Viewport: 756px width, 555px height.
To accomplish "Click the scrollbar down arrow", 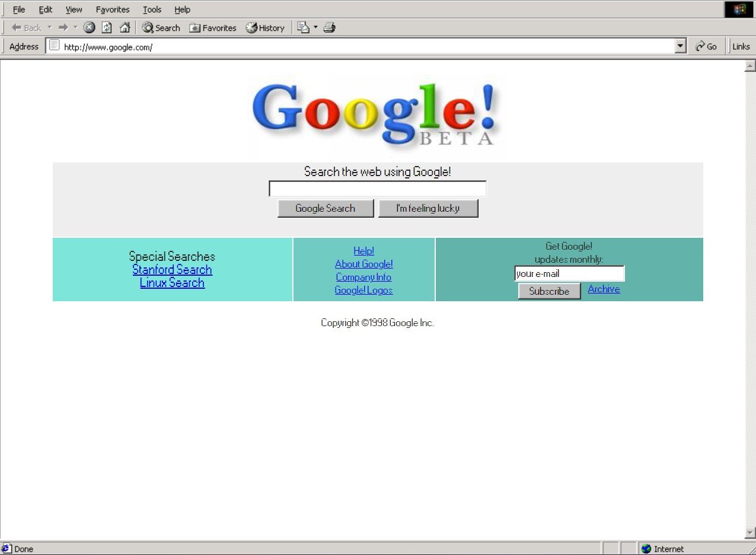I will [750, 533].
